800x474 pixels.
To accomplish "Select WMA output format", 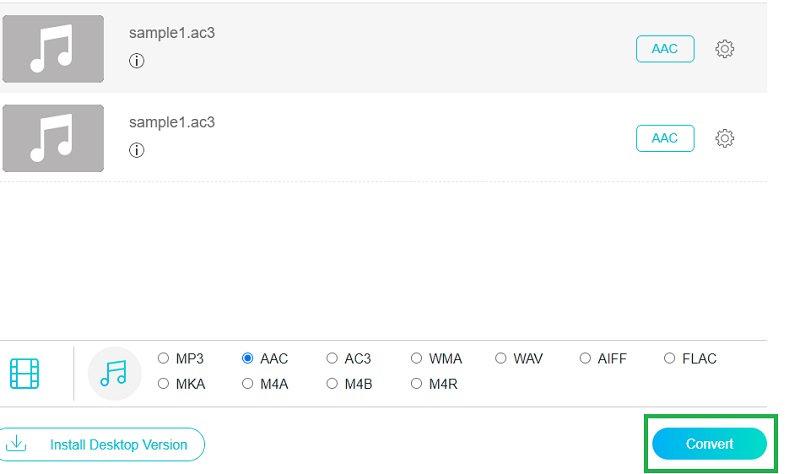I will (x=417, y=359).
